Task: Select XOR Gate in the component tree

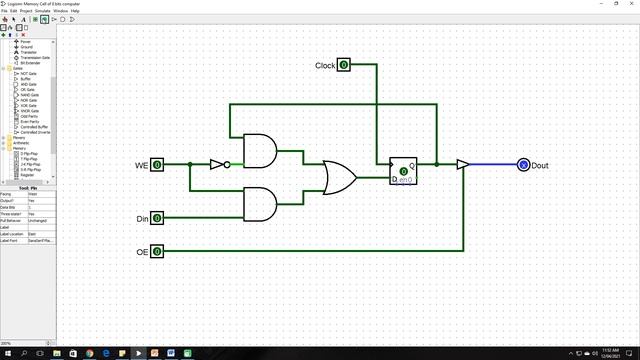Action: pos(29,105)
